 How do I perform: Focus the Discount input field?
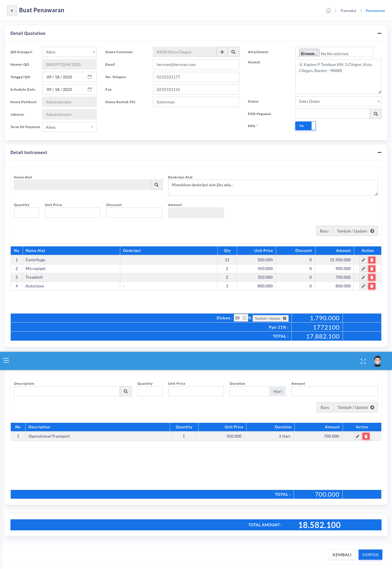[x=134, y=213]
